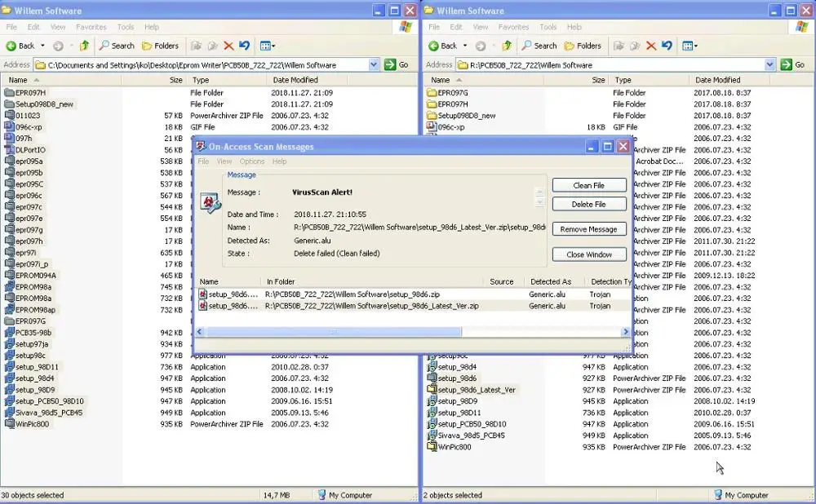Sort by Source column in scan dialog
Image resolution: width=816 pixels, height=504 pixels.
[x=502, y=281]
